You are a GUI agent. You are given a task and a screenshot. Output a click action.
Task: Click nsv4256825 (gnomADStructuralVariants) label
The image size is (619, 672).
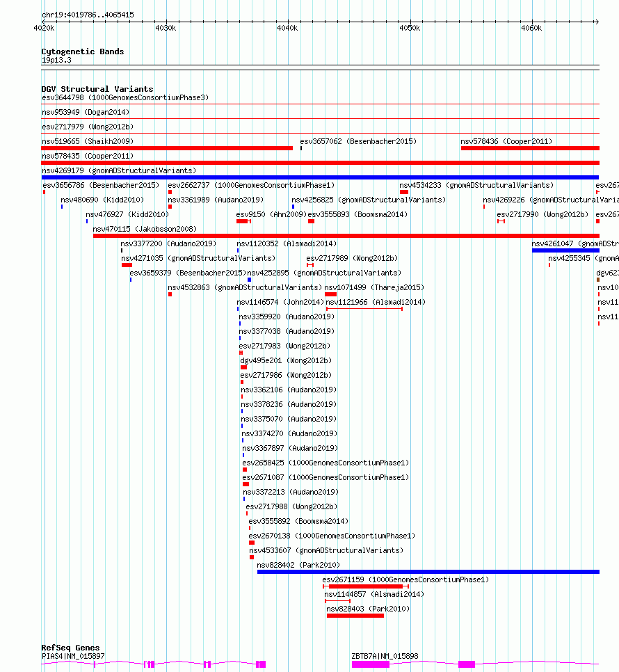(369, 200)
